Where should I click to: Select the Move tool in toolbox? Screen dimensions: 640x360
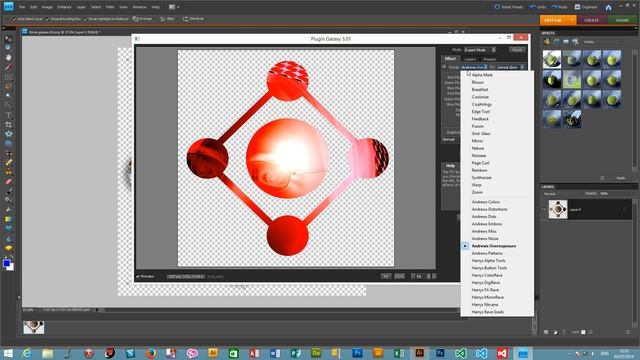point(8,39)
